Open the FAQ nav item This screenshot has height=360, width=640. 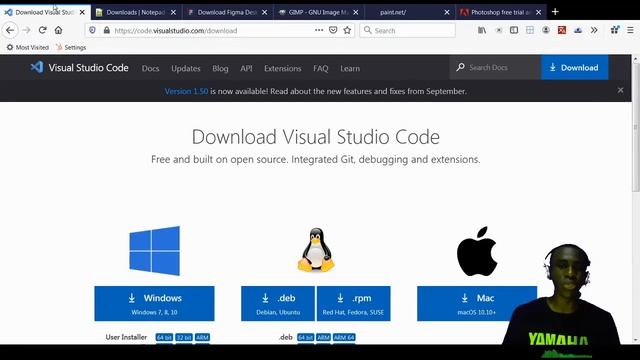point(320,69)
